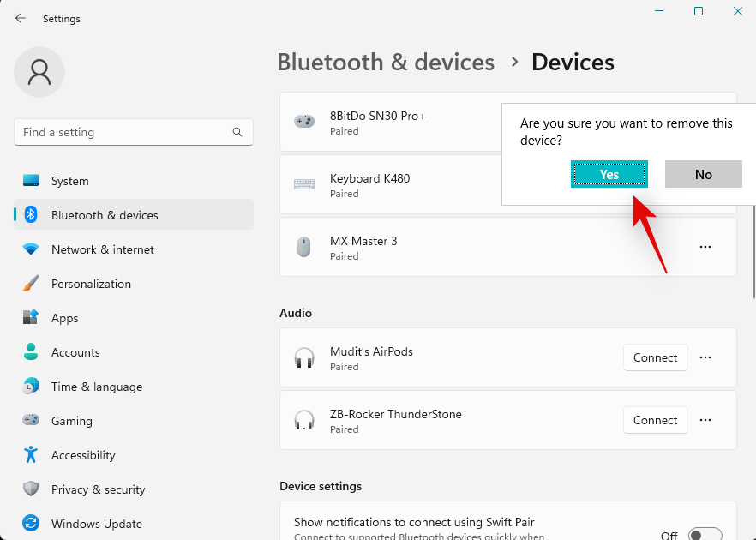The image size is (756, 540).
Task: Click the Mudit's AirPods headphones icon
Action: click(x=303, y=358)
